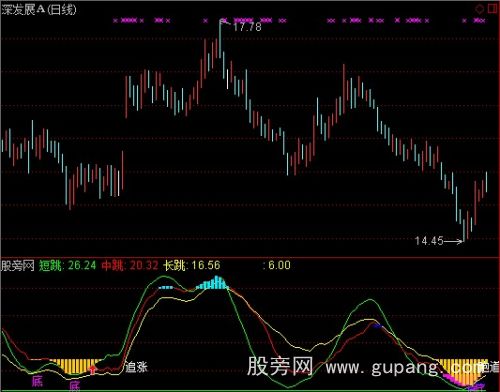Click the red 中跳: 20.32 value
Viewport: 500px width, 392px height.
click(130, 266)
